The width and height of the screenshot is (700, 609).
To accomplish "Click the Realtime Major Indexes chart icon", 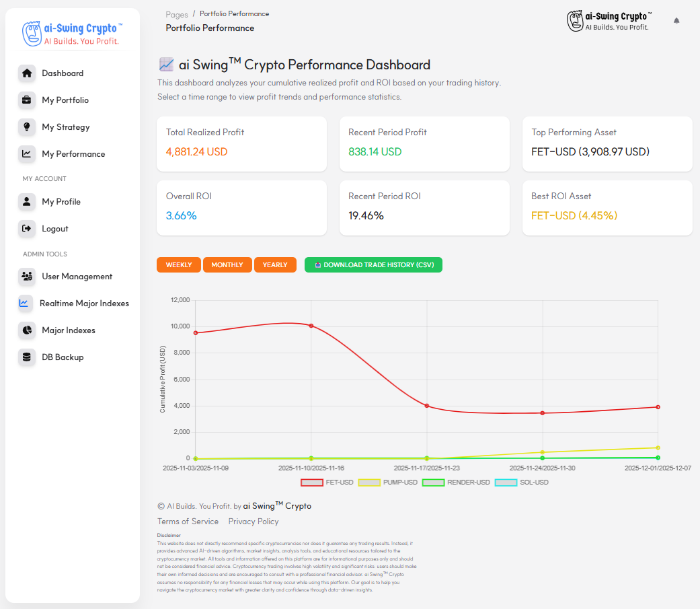I will 28,303.
